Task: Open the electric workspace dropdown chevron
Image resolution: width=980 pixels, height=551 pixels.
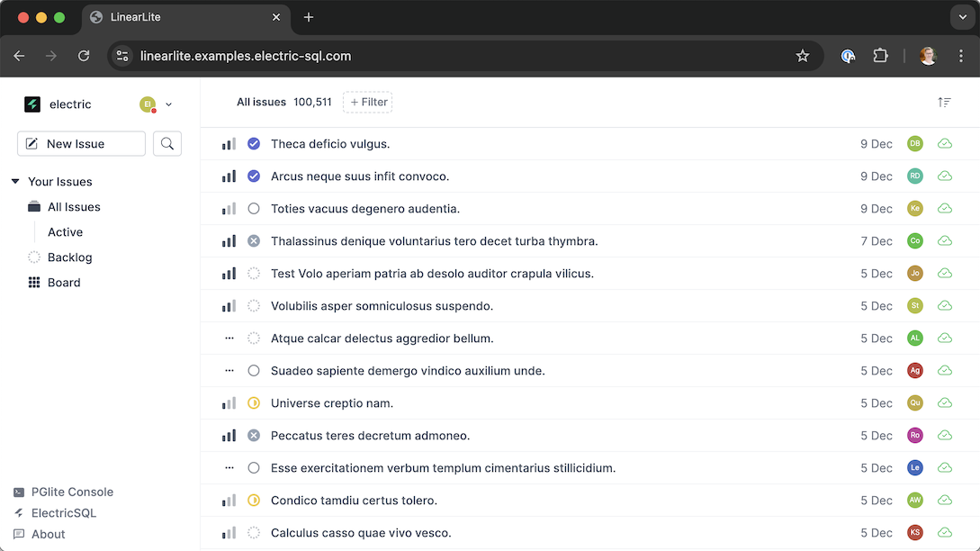Action: pos(169,104)
